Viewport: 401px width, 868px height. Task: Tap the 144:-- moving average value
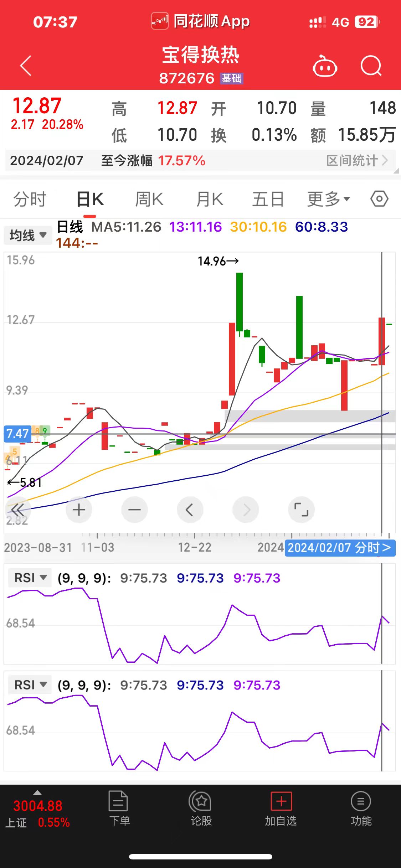(77, 243)
